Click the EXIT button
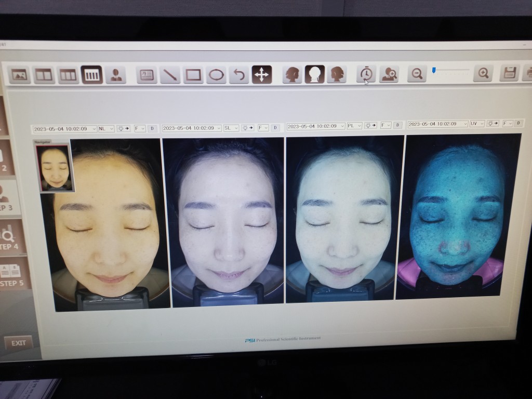 19,343
